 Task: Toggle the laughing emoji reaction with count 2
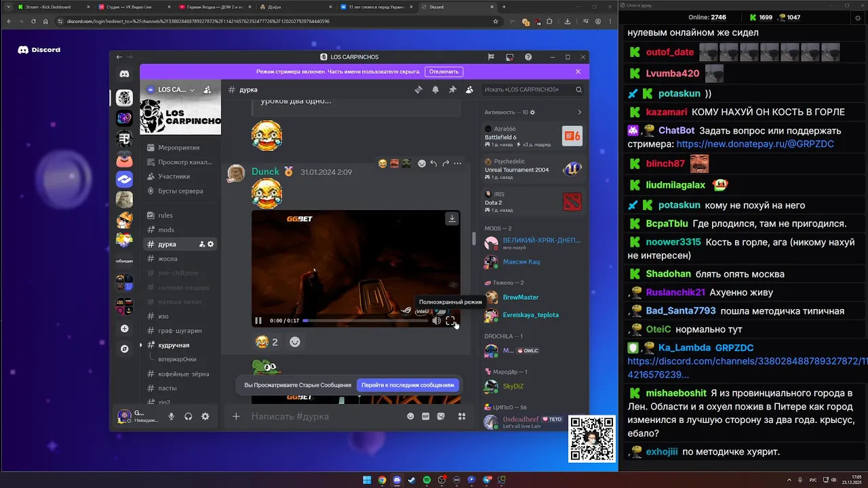[267, 342]
